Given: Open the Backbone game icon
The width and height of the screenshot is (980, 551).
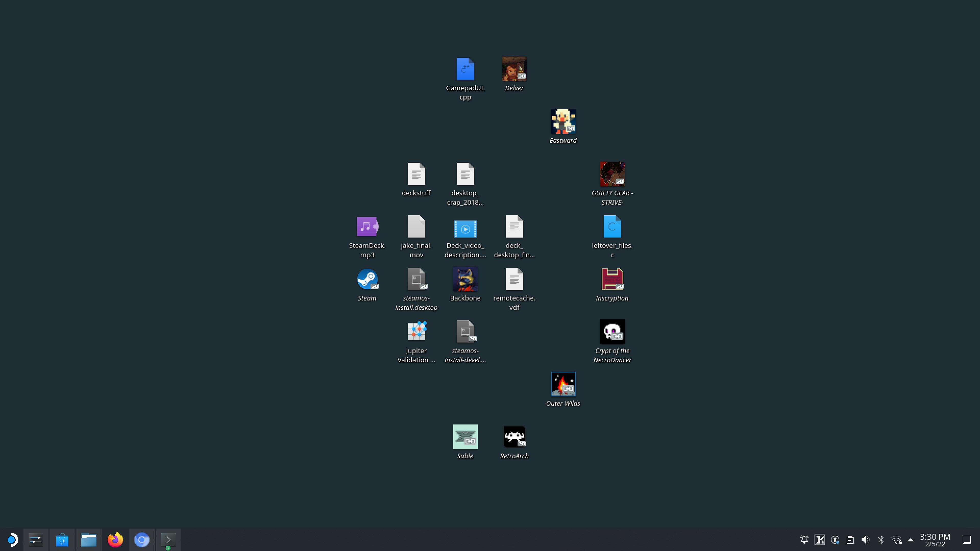Looking at the screenshot, I should 465,279.
